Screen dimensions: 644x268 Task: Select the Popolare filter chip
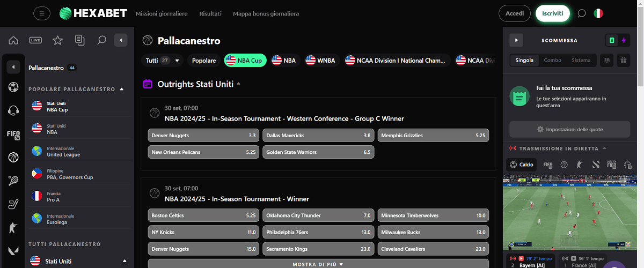pyautogui.click(x=204, y=61)
